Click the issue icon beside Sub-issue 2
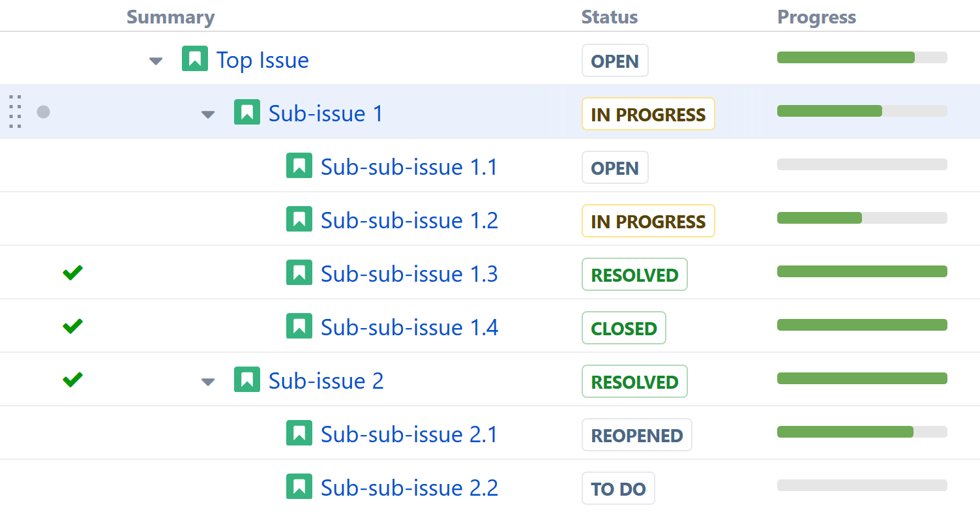This screenshot has width=980, height=512. click(247, 379)
